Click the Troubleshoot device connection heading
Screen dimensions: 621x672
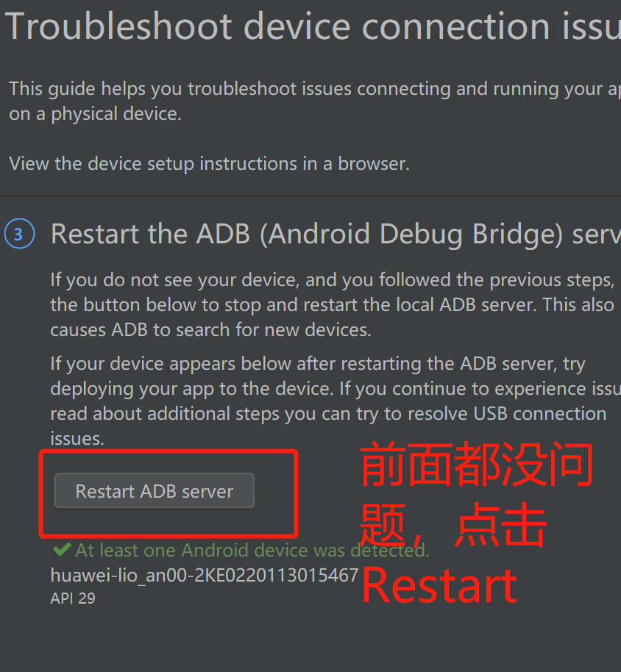tap(309, 27)
